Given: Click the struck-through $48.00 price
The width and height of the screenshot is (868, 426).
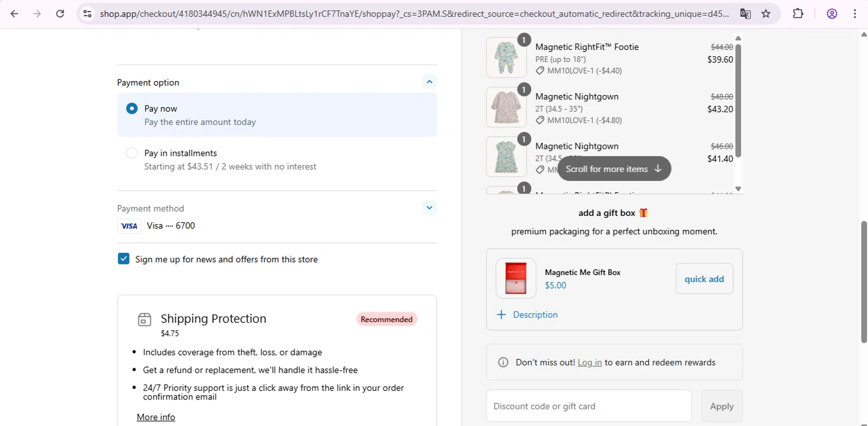Looking at the screenshot, I should [x=722, y=97].
